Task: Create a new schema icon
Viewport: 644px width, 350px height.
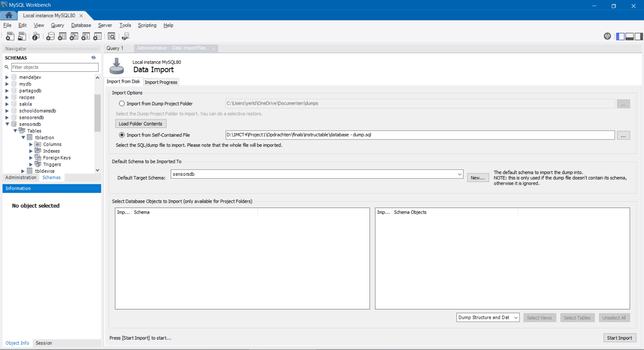Action: pyautogui.click(x=50, y=36)
